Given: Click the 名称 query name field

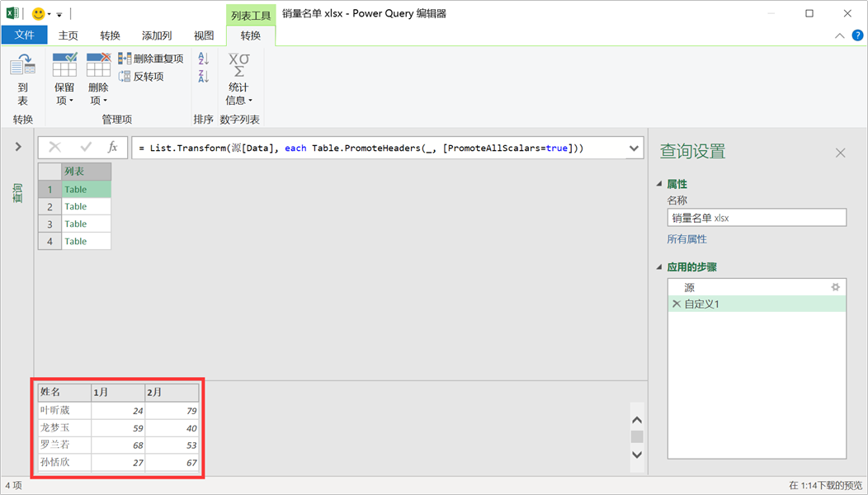Looking at the screenshot, I should 757,218.
